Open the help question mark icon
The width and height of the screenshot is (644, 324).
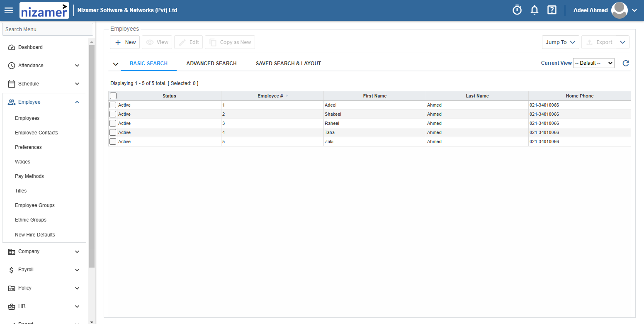pos(552,10)
